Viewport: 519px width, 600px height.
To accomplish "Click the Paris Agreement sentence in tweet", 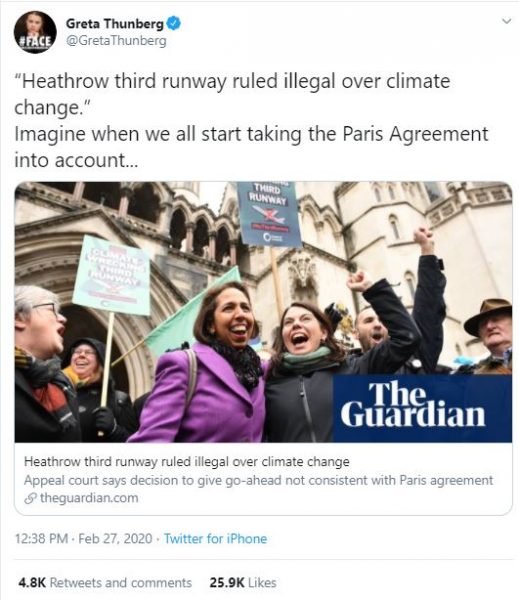I will click(251, 147).
